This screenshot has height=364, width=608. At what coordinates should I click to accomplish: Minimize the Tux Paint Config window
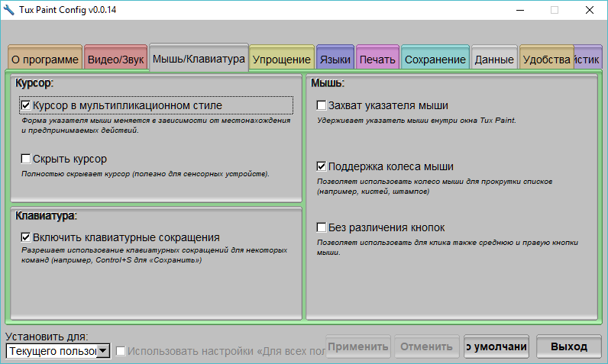[x=520, y=10]
